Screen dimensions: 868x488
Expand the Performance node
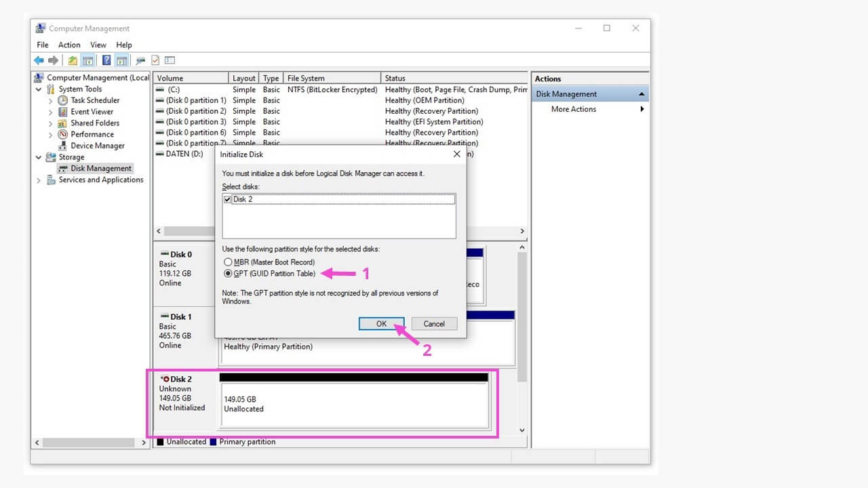(x=51, y=134)
